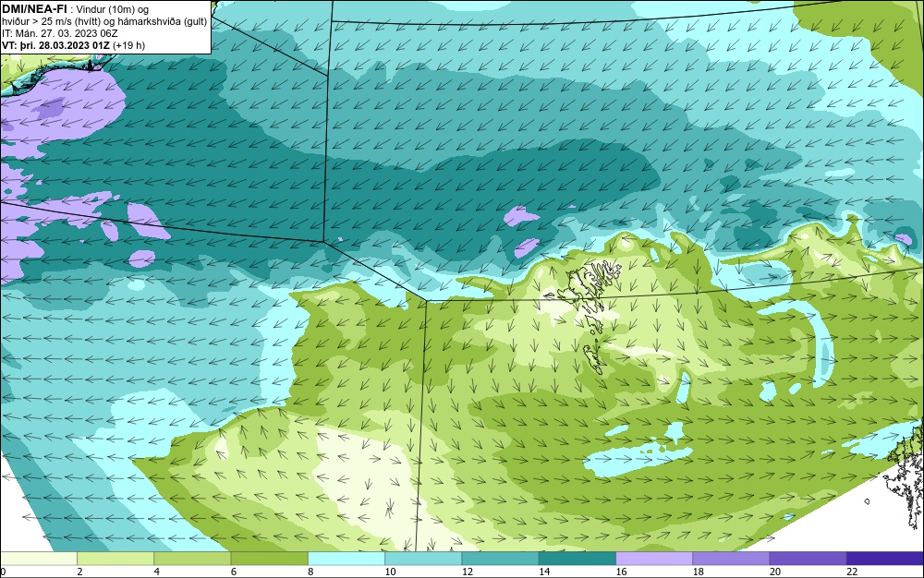Click the legend tick label '2'
Image resolution: width=924 pixels, height=578 pixels.
click(79, 572)
